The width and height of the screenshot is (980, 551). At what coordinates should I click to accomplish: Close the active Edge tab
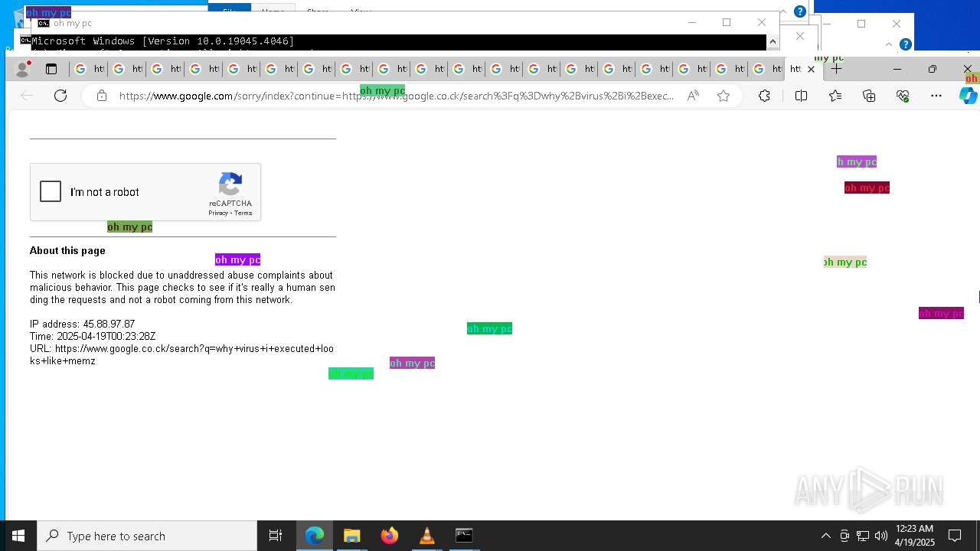[x=812, y=69]
